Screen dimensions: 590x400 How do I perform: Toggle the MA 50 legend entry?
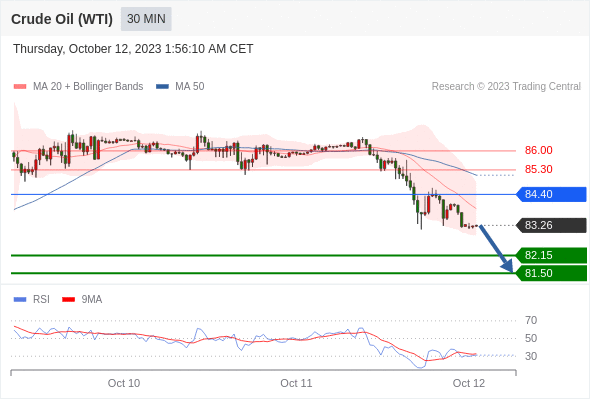[180, 87]
